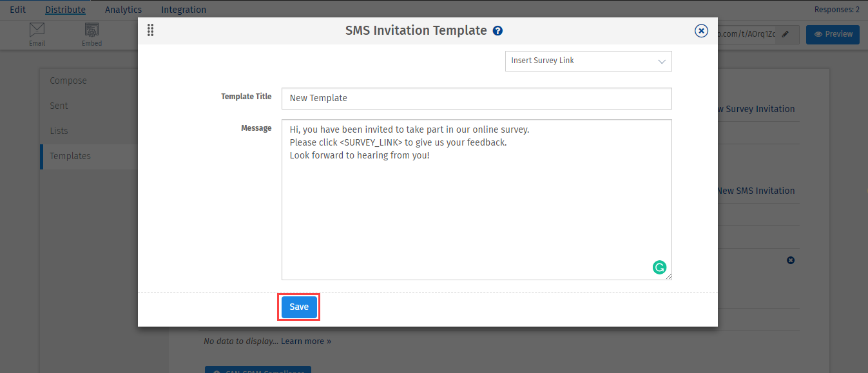The image size is (868, 373).
Task: Go to the Sent section
Action: click(59, 105)
